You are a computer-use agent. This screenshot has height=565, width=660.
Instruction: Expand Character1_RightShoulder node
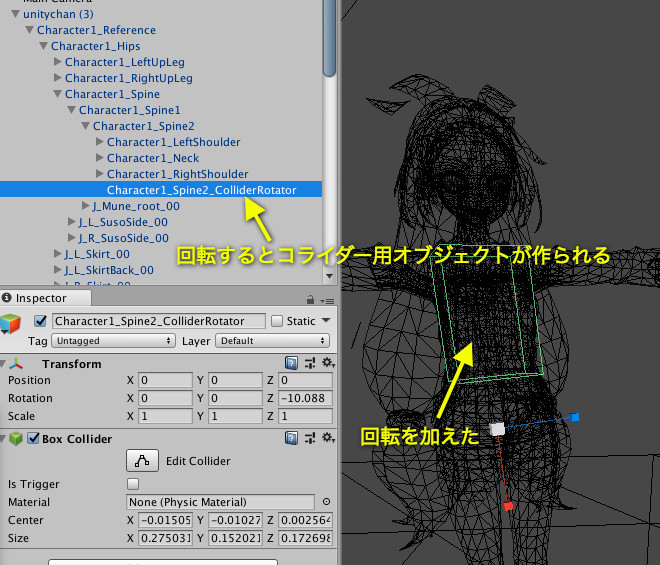coord(100,174)
